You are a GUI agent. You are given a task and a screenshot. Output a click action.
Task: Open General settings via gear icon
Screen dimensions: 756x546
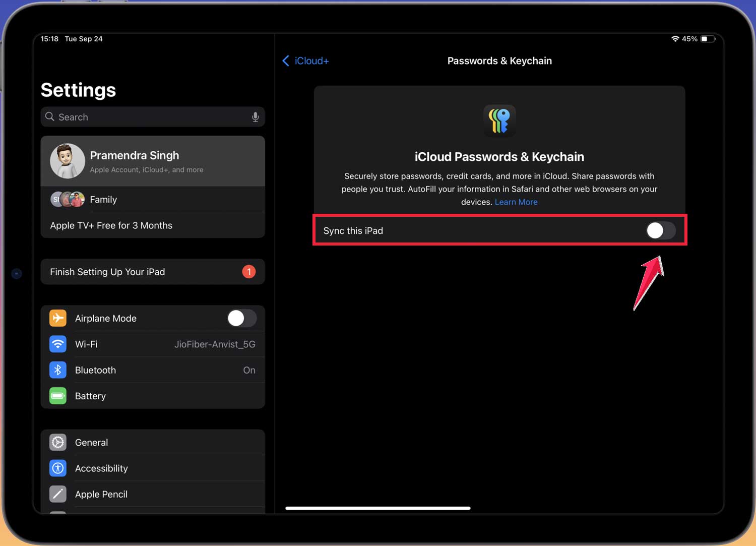57,442
